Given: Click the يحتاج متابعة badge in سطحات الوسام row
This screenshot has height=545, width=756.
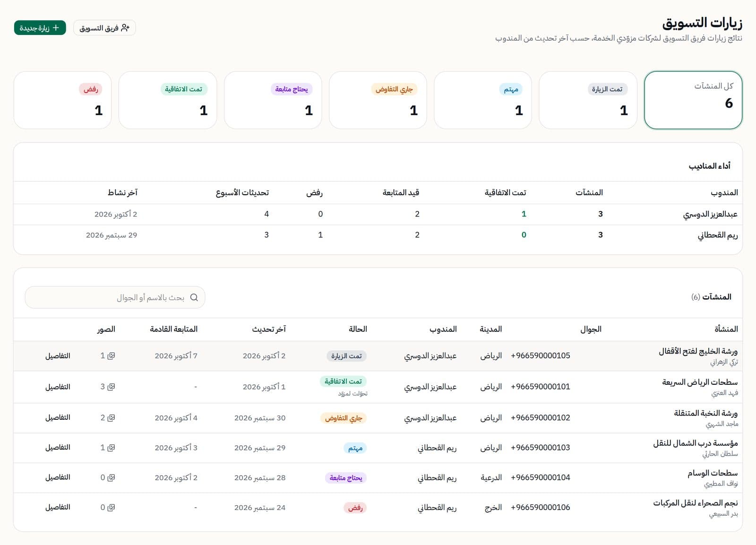Looking at the screenshot, I should tap(346, 478).
